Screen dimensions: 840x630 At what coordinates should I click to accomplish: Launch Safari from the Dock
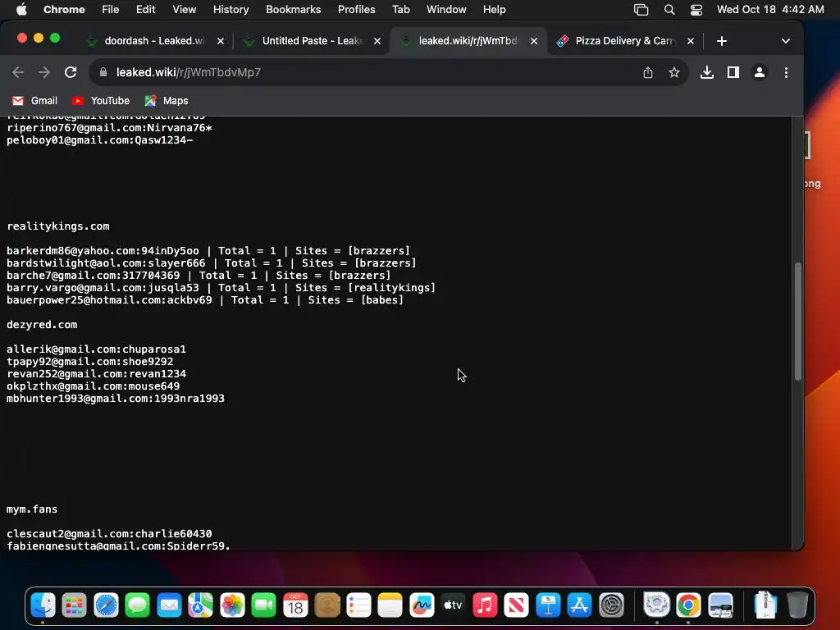106,605
